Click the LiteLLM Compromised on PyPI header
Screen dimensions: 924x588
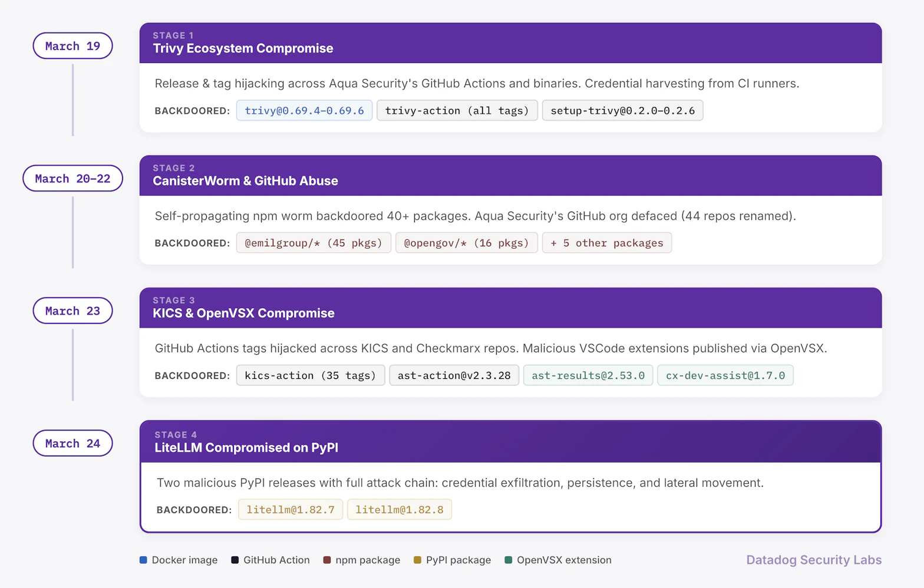pos(246,448)
